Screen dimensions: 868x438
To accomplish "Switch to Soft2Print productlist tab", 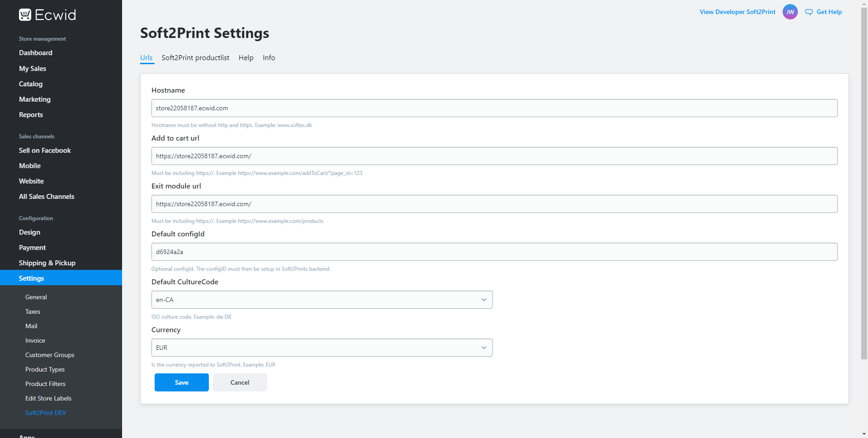I will [195, 57].
